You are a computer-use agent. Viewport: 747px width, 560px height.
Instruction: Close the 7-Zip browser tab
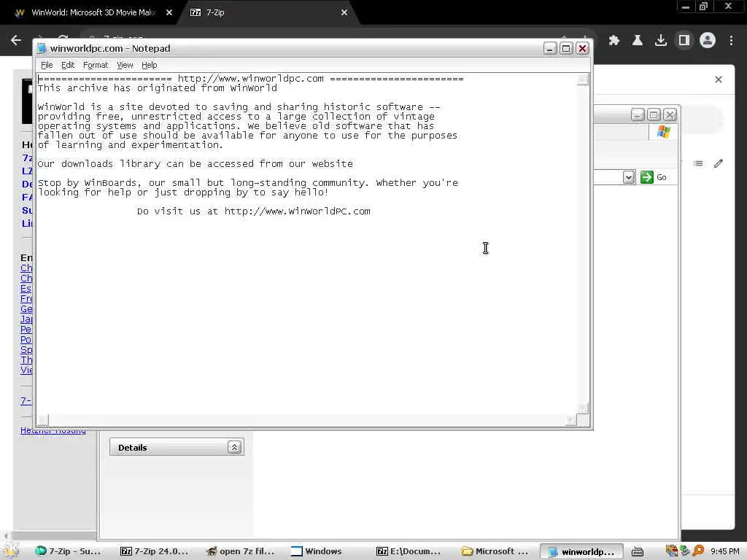[344, 12]
